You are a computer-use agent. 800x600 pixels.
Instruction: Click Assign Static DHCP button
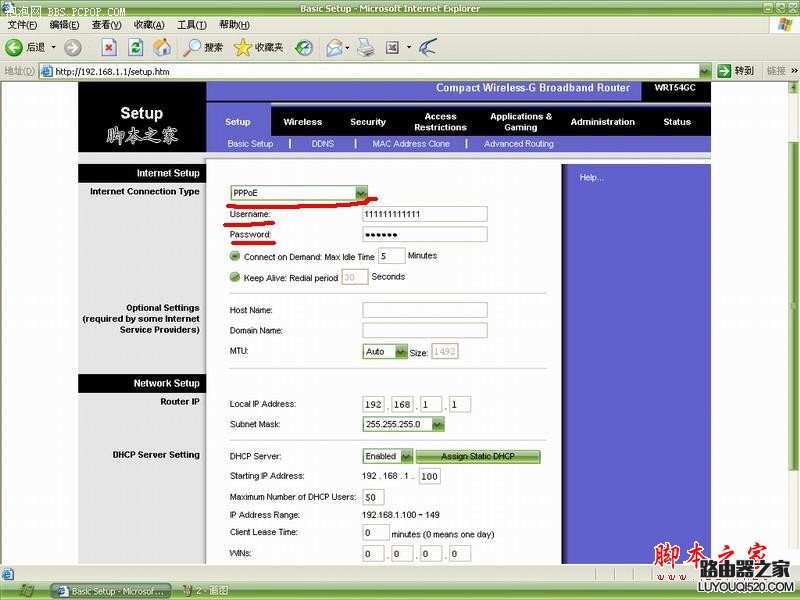pyautogui.click(x=478, y=456)
